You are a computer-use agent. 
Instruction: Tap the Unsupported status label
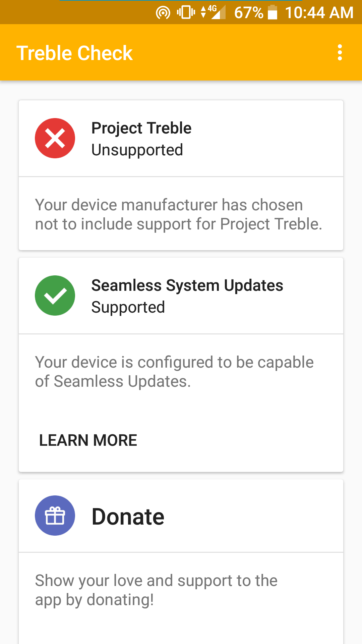point(137,150)
